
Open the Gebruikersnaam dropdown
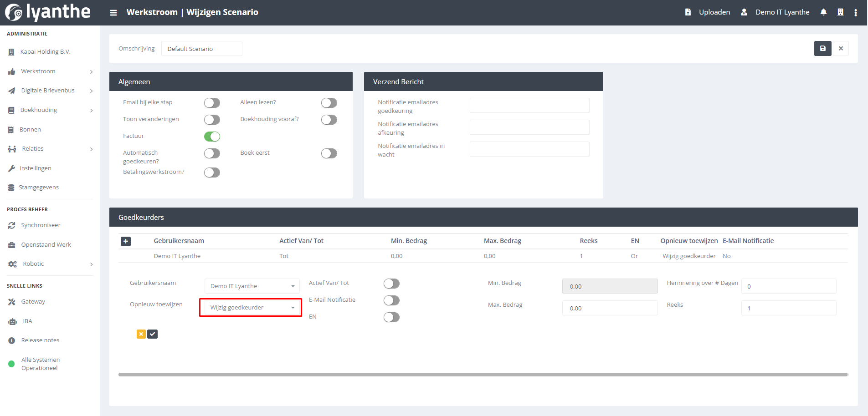pos(252,286)
